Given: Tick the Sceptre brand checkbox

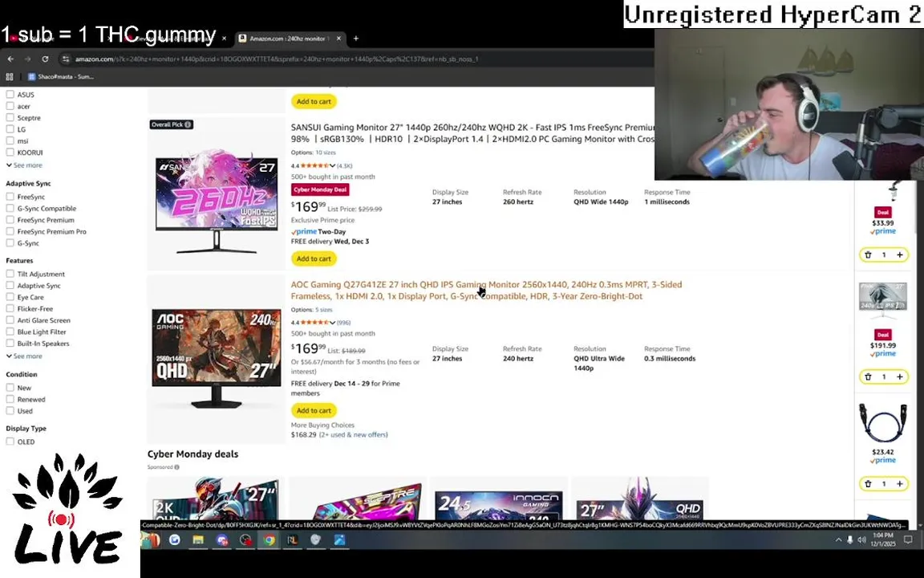Looking at the screenshot, I should 10,117.
